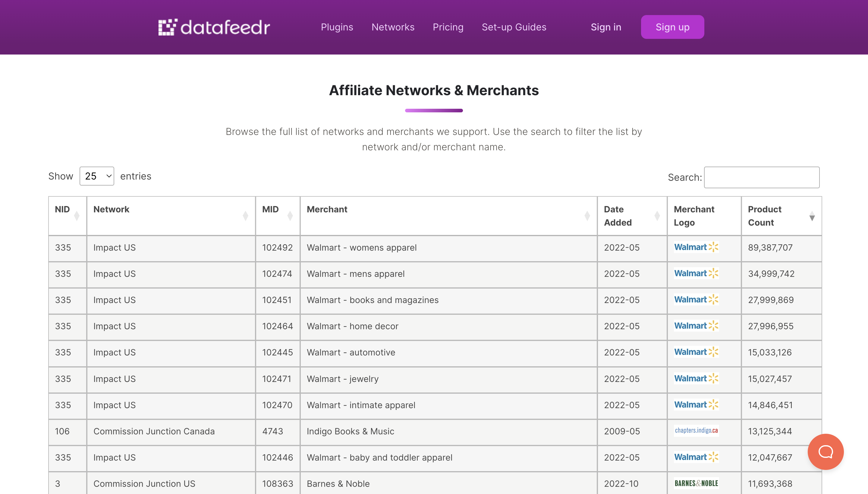This screenshot has width=868, height=494.
Task: Sort table by NID column
Action: click(x=68, y=216)
